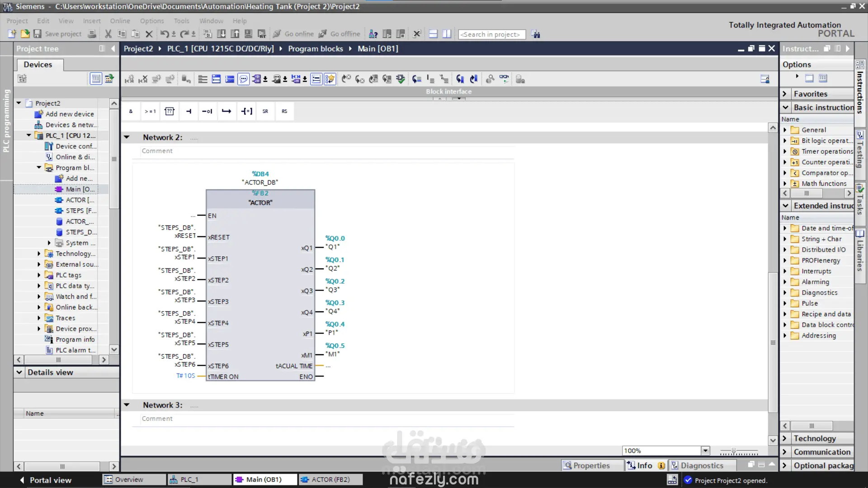Collapse the Extended instructions section
Screen dimensions: 868x488
pyautogui.click(x=785, y=206)
